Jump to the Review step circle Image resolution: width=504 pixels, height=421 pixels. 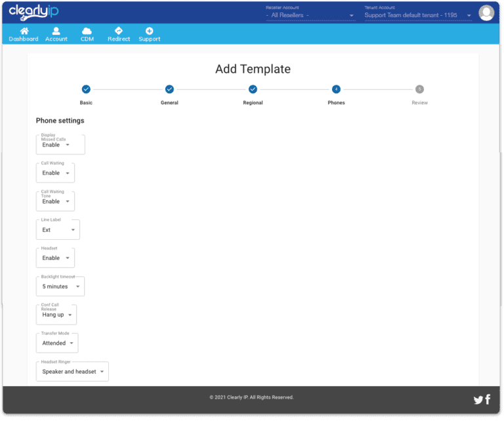(419, 89)
